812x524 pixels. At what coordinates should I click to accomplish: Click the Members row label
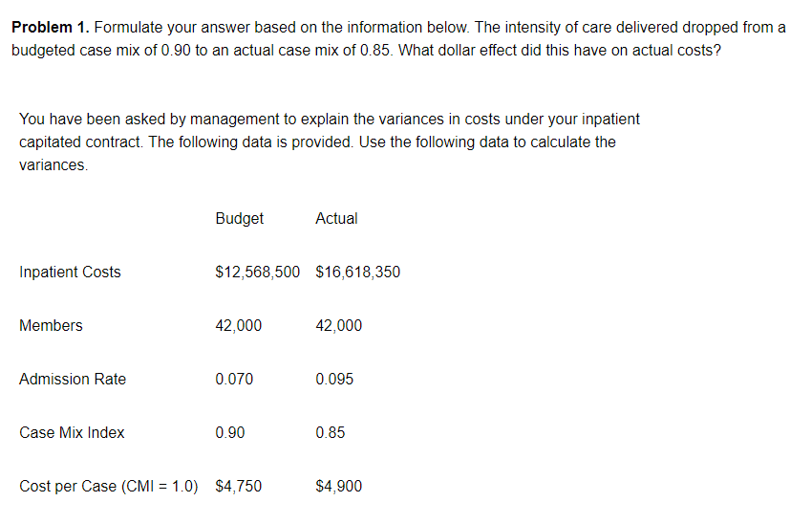coord(51,325)
